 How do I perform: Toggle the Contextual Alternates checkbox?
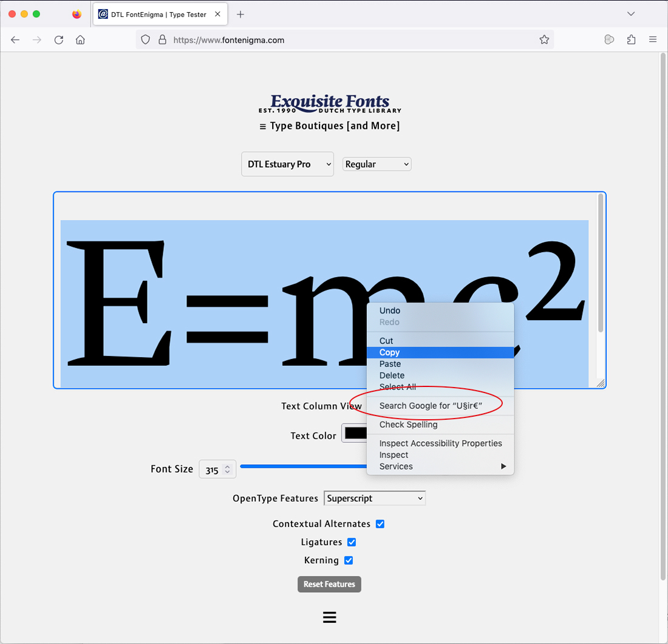[x=380, y=524]
